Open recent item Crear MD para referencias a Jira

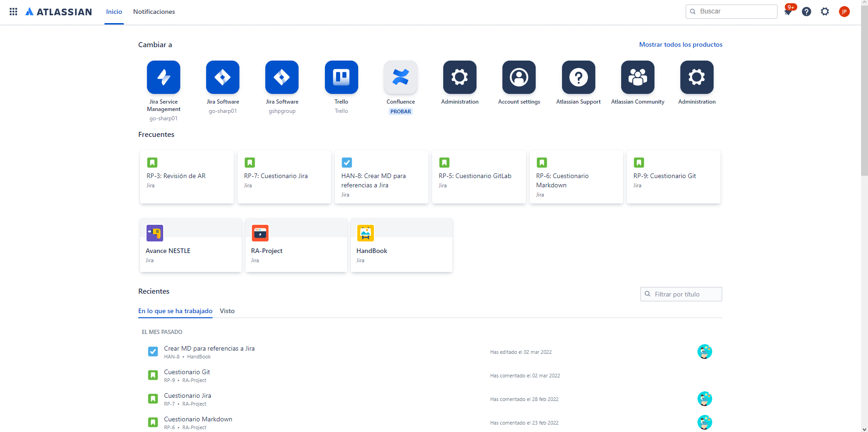click(209, 348)
